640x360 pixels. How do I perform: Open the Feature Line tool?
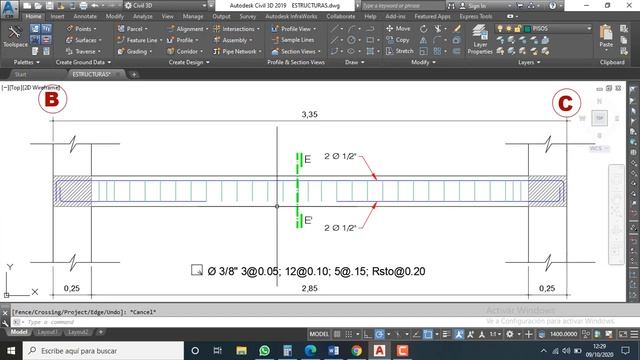[x=140, y=40]
